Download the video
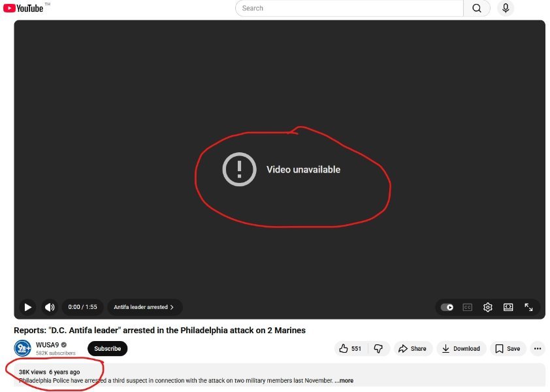The height and width of the screenshot is (392, 550). click(461, 349)
